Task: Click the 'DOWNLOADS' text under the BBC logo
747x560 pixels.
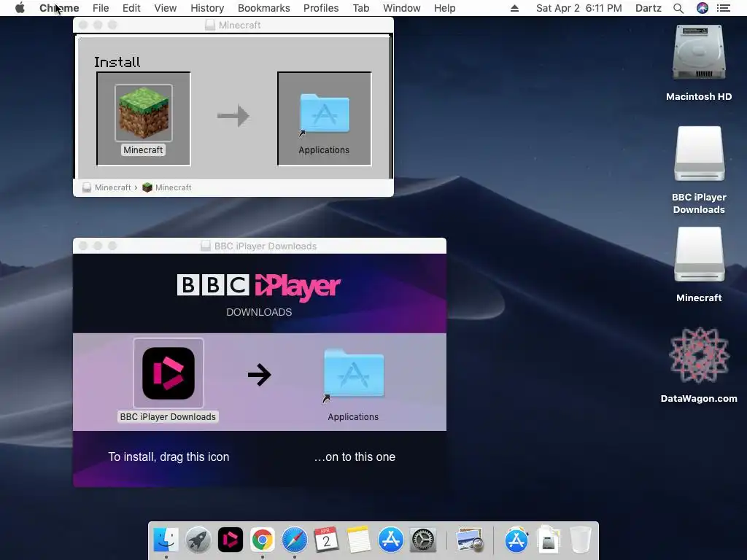Action: click(259, 312)
